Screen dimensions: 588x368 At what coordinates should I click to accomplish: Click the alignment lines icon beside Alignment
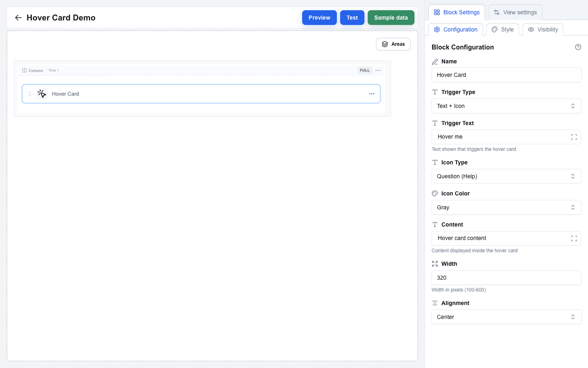(x=435, y=303)
